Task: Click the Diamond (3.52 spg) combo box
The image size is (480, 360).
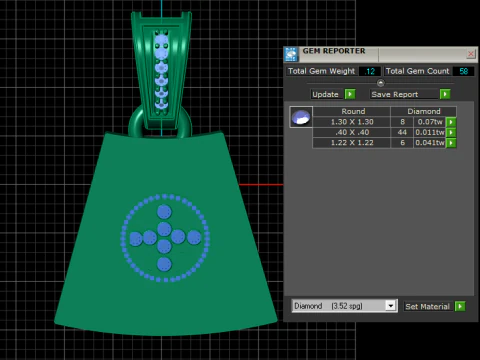Action: click(x=344, y=306)
